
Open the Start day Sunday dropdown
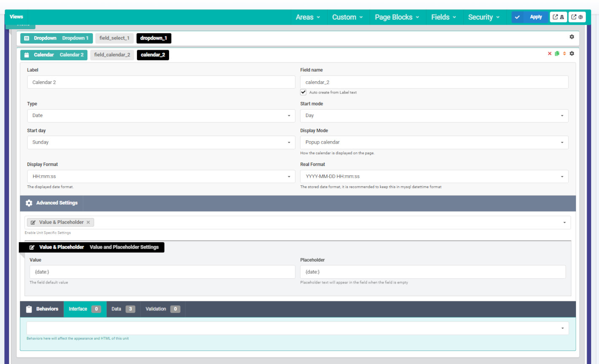161,142
